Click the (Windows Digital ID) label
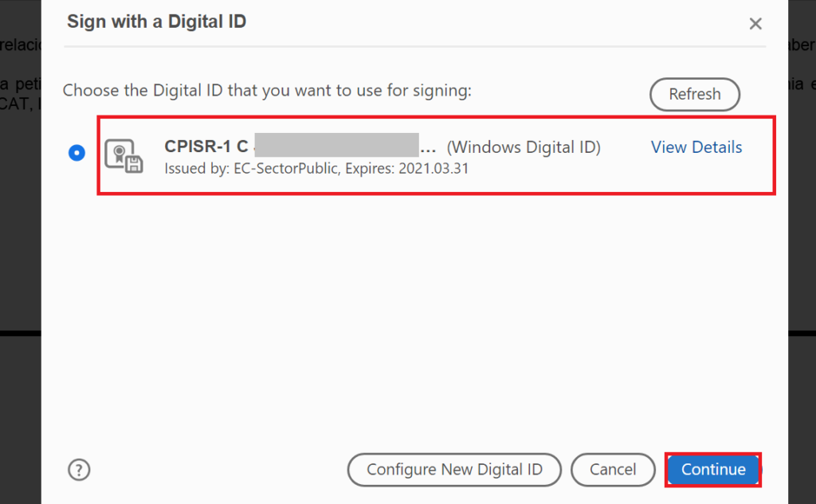The image size is (816, 504). 524,147
